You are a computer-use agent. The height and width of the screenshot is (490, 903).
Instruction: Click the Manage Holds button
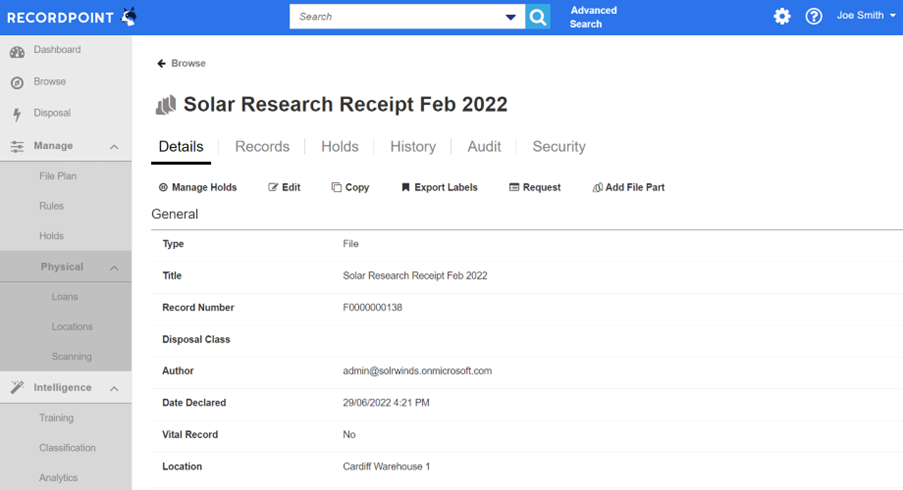point(198,187)
